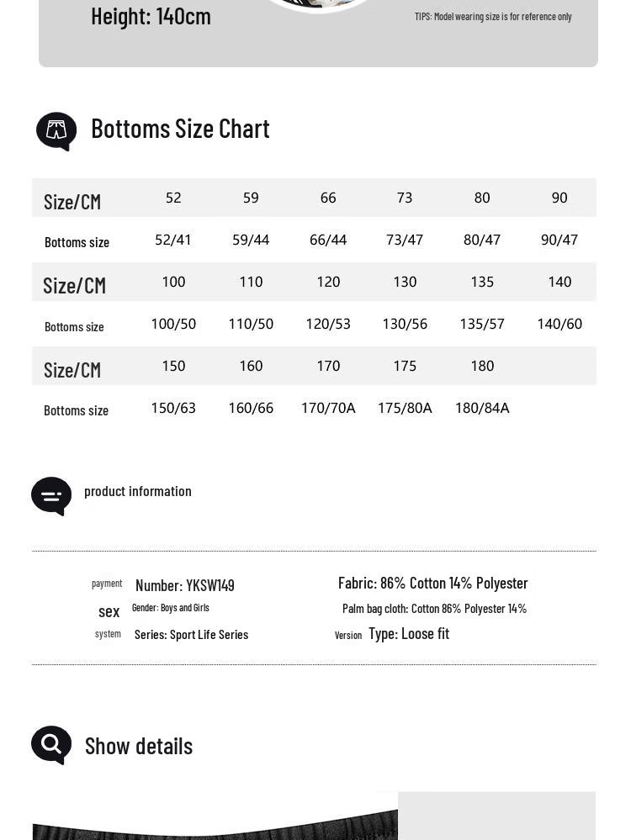The width and height of the screenshot is (631, 840).
Task: Click size 52 in the first header row
Action: [173, 198]
